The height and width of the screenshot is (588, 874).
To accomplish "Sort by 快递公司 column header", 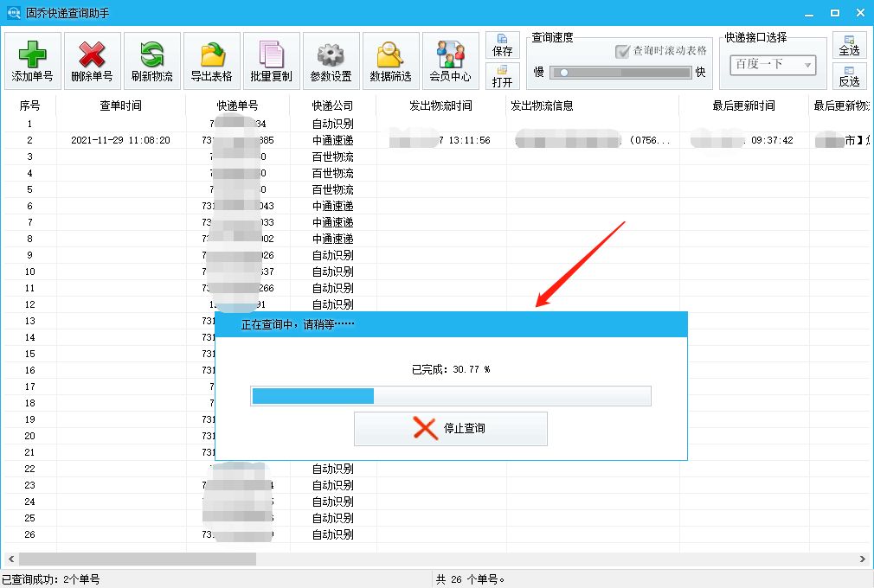I will (x=333, y=105).
